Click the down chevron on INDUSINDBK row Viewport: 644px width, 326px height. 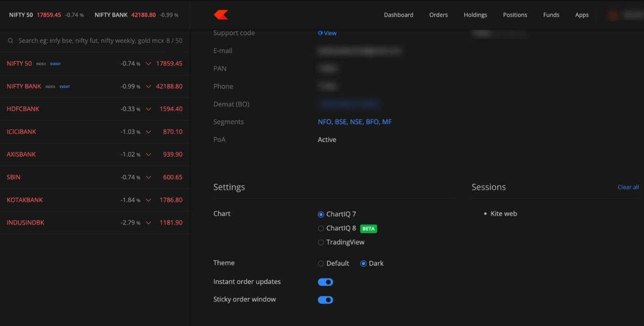tap(148, 223)
